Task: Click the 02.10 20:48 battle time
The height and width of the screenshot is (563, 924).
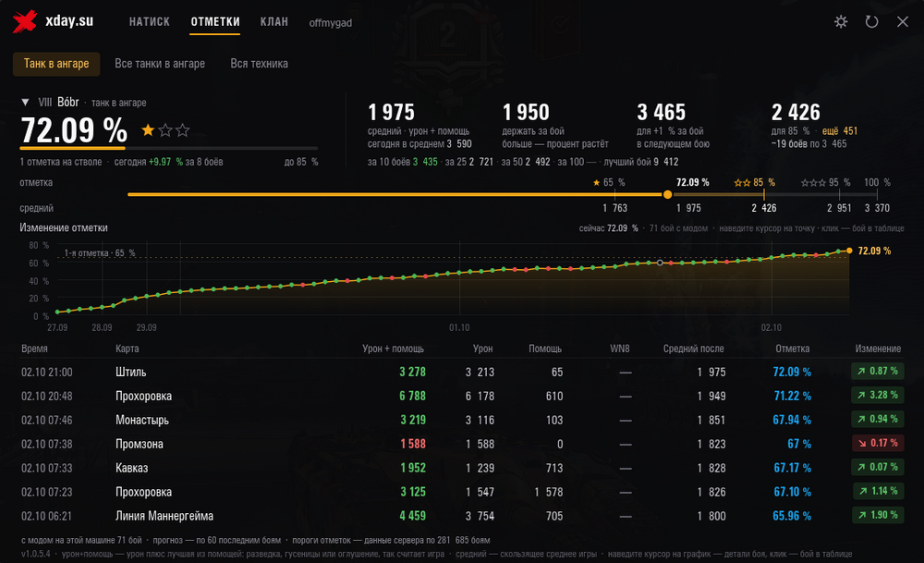Action: click(x=47, y=397)
